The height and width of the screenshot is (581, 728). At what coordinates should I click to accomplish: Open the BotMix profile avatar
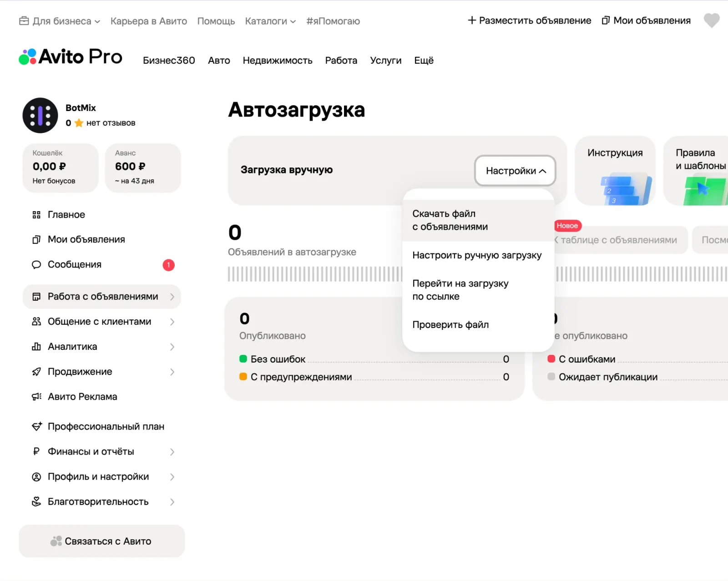40,116
